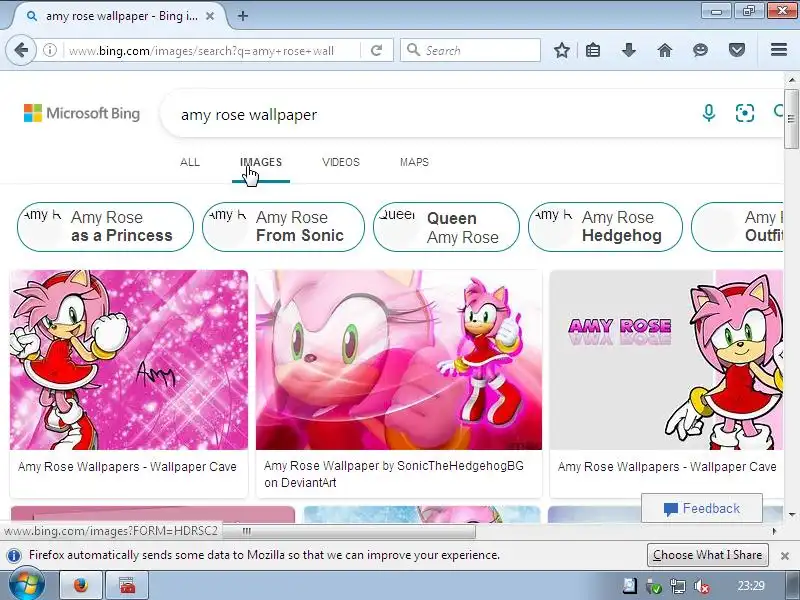Select the amy rose wallpaper browser tab
The width and height of the screenshot is (800, 600).
click(122, 16)
